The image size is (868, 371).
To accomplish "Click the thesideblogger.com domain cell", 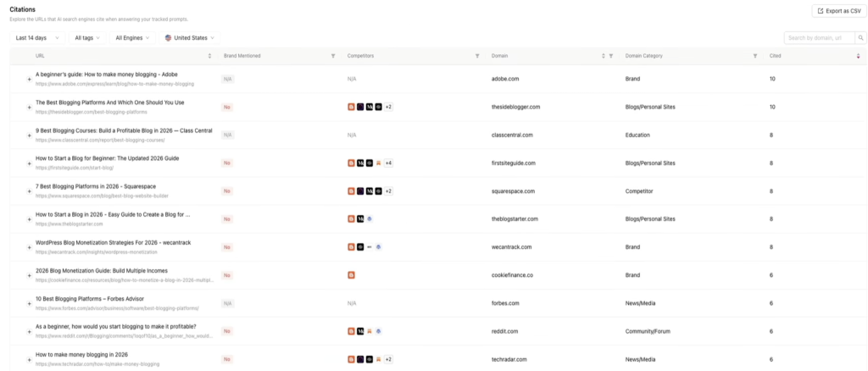I will coord(515,108).
